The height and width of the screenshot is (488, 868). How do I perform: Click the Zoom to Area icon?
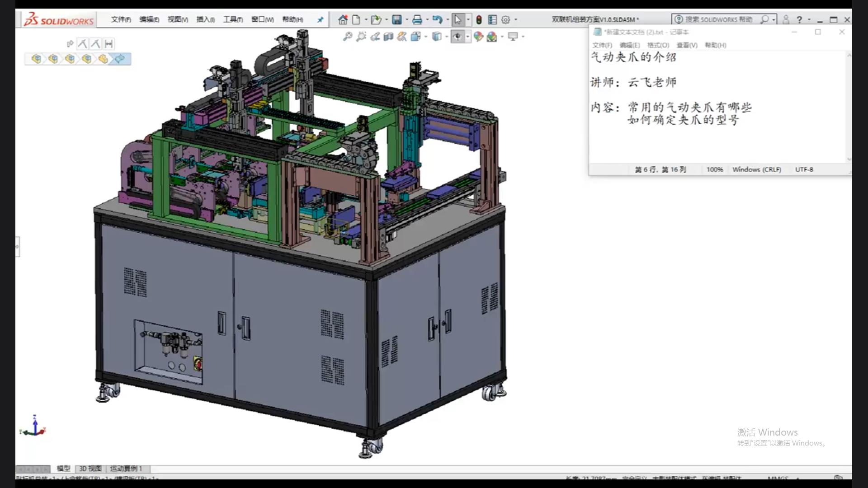[x=361, y=37]
